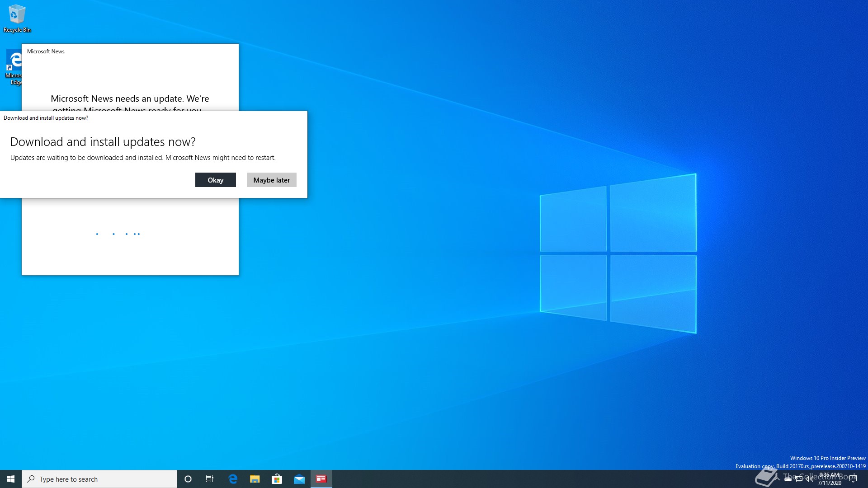Viewport: 868px width, 488px height.
Task: Click Microsoft News window title text
Action: [x=46, y=52]
